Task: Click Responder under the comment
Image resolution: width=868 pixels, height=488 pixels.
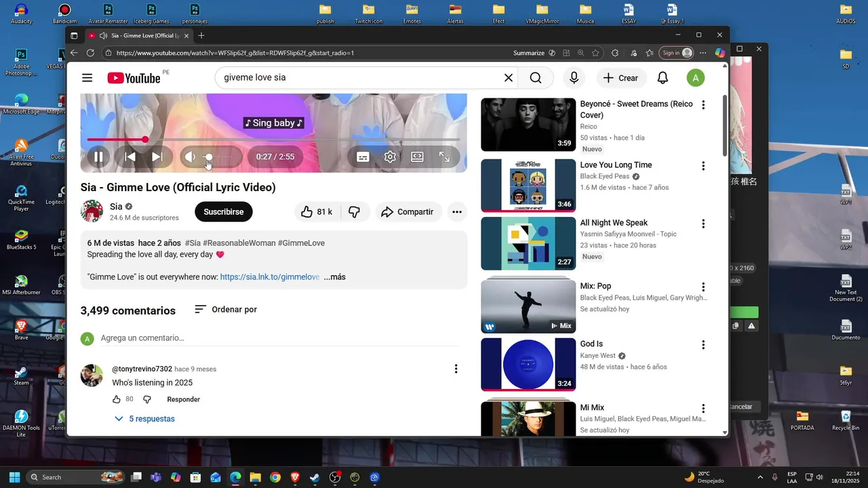Action: [x=184, y=399]
